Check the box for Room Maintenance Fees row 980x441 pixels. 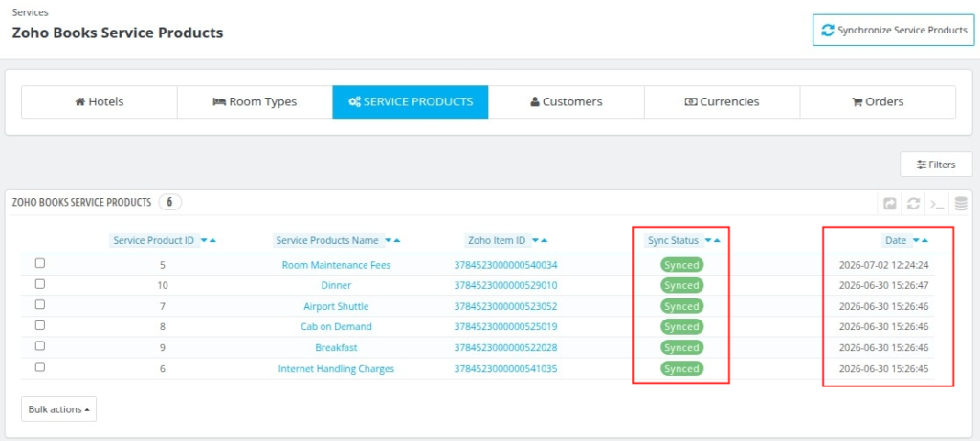(x=40, y=264)
